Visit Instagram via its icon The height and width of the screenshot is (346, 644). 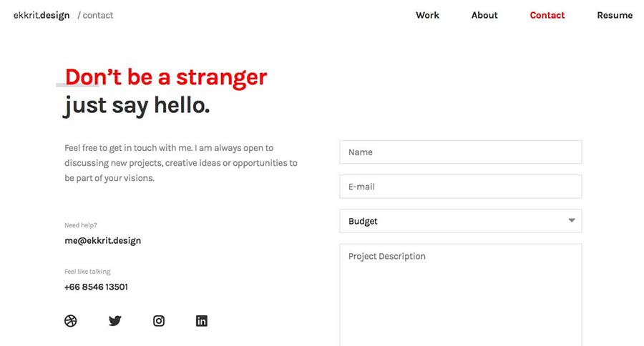159,321
